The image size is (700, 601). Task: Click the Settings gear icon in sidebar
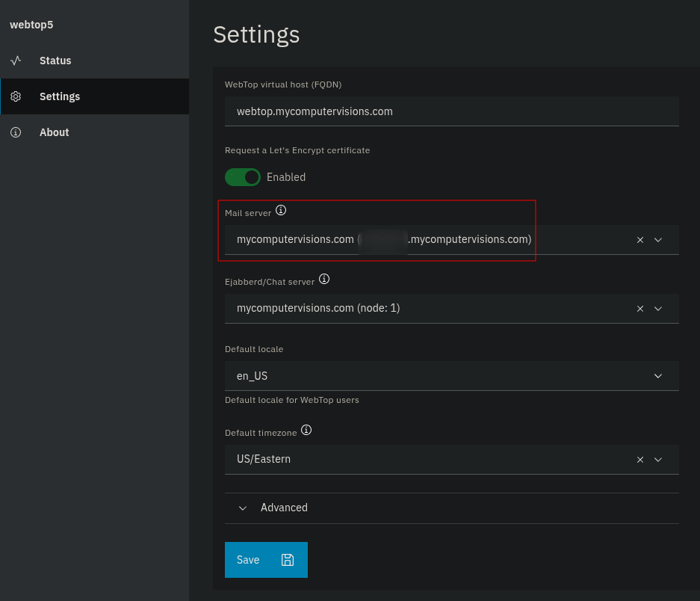pyautogui.click(x=16, y=96)
